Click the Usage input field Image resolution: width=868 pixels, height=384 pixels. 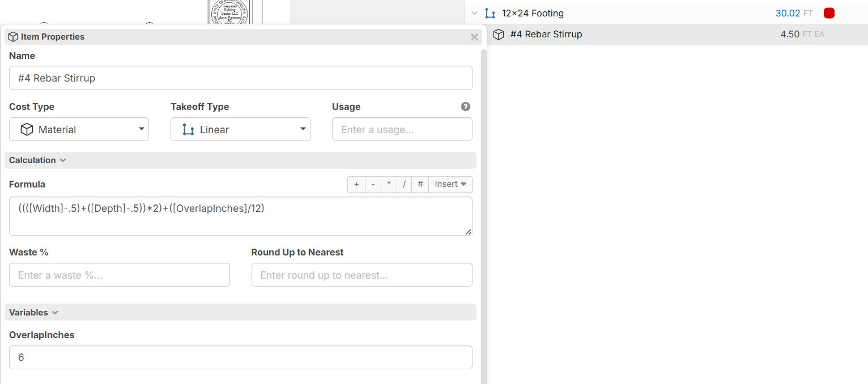[402, 130]
